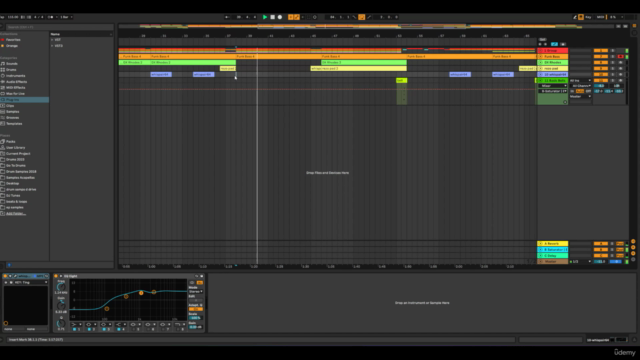Open Orange collection in browser

pyautogui.click(x=12, y=46)
